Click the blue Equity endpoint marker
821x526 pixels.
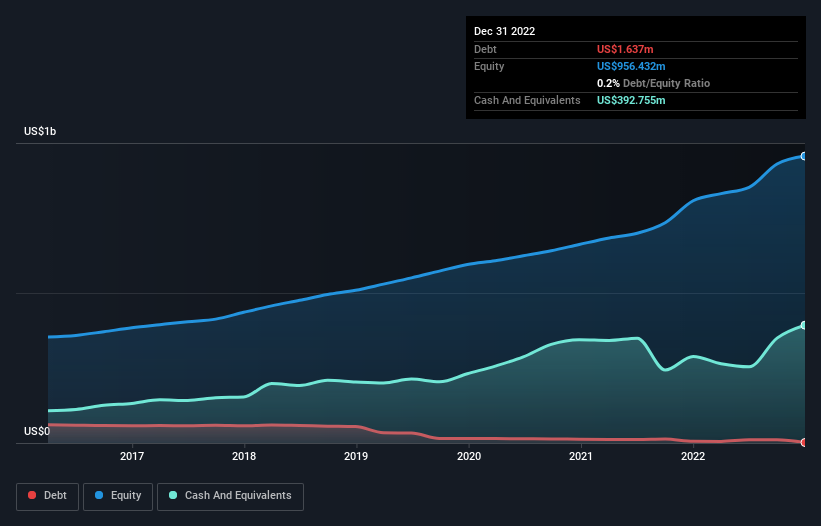tap(804, 156)
